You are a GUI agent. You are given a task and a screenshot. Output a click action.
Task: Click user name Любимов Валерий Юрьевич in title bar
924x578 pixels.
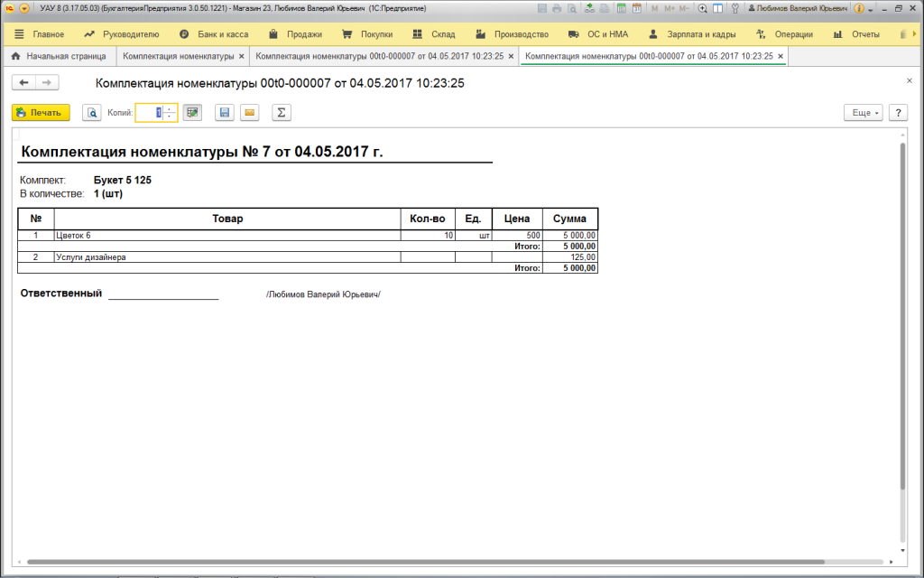pos(798,9)
